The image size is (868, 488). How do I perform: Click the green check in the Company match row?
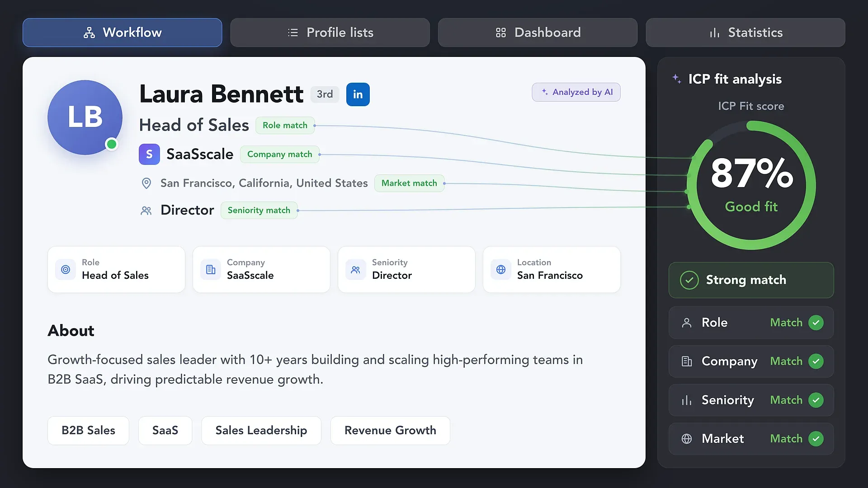pos(816,361)
